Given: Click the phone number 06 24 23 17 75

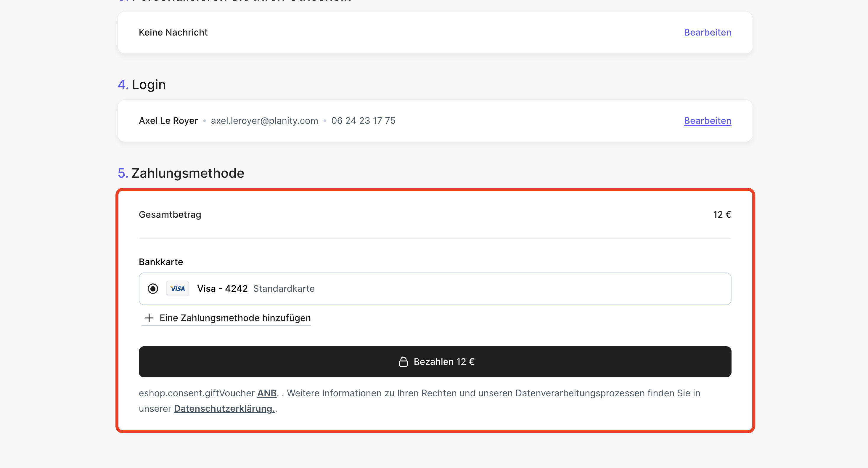Looking at the screenshot, I should (x=363, y=121).
